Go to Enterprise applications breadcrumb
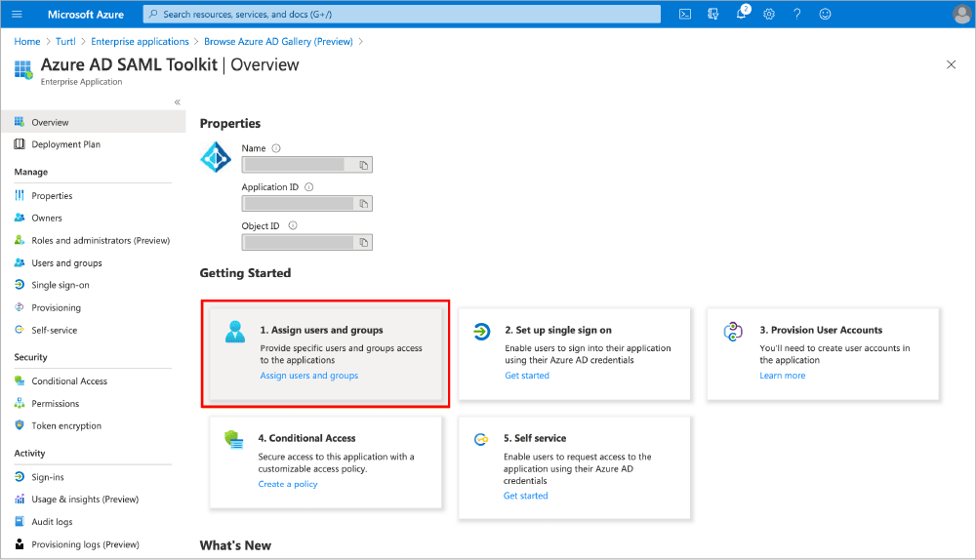The height and width of the screenshot is (560, 976). pyautogui.click(x=140, y=42)
